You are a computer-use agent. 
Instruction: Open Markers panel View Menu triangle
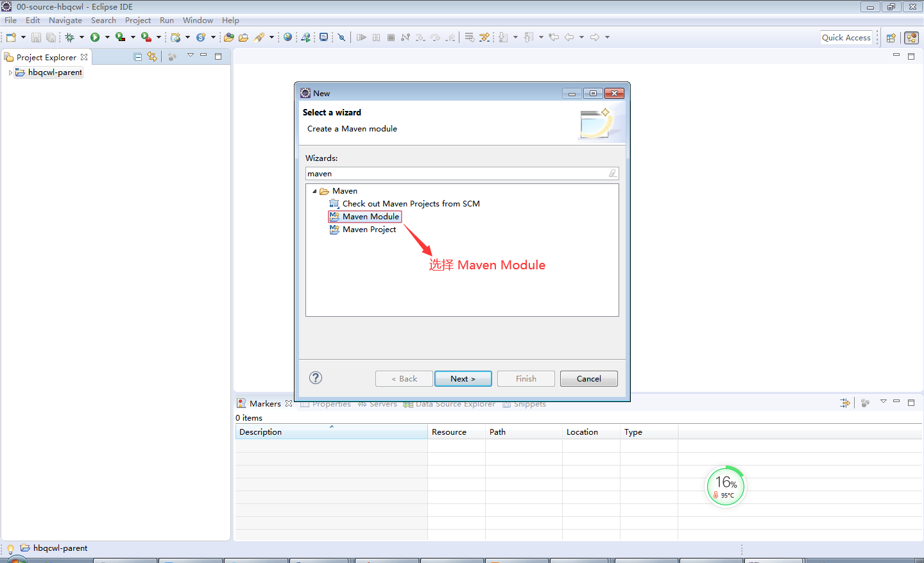pos(884,401)
